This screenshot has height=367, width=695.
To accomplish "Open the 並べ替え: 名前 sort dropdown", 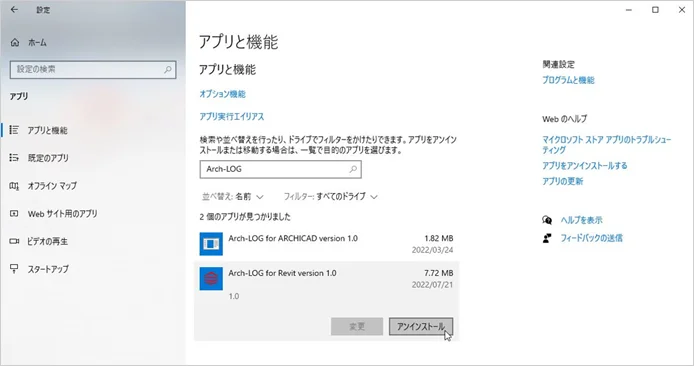I will pyautogui.click(x=232, y=196).
